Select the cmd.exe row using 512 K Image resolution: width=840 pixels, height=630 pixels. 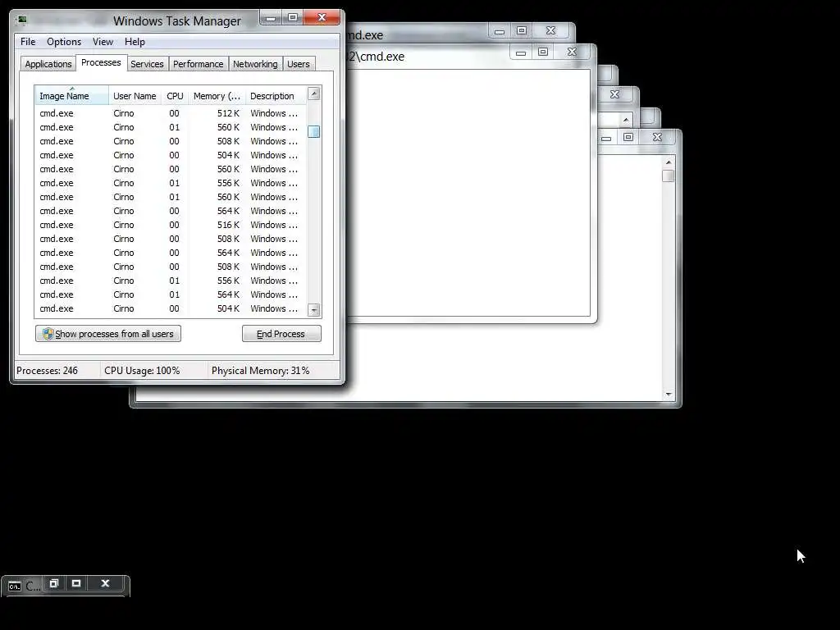click(171, 113)
